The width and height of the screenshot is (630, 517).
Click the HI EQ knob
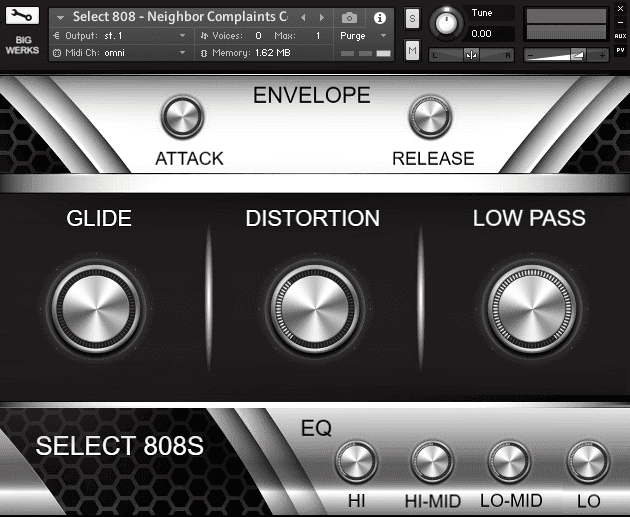click(356, 462)
